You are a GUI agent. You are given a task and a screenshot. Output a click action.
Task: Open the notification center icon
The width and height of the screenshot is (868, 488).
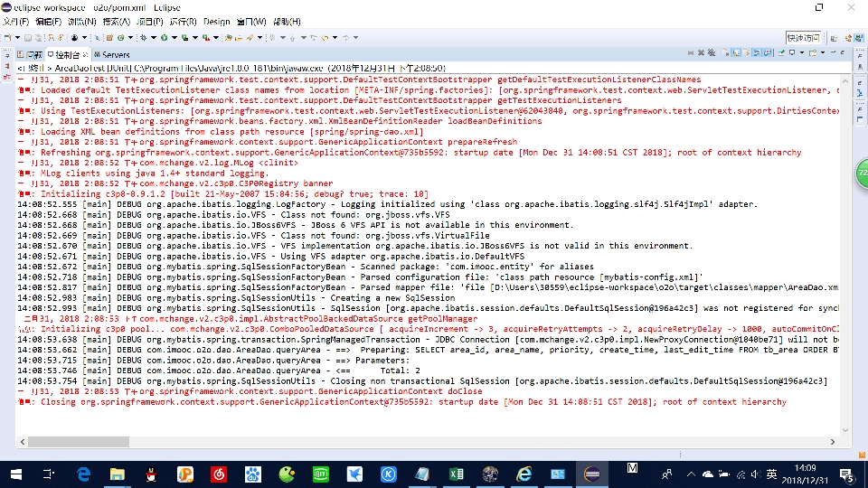pyautogui.click(x=846, y=474)
